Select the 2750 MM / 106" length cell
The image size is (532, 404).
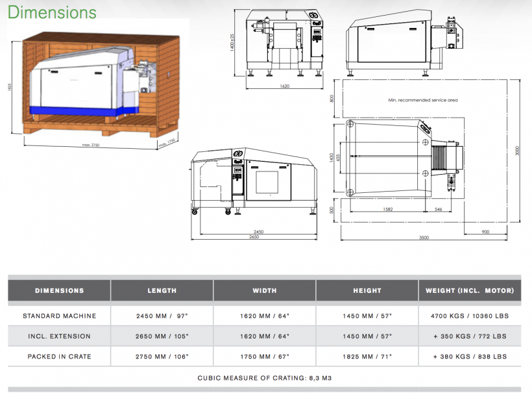click(162, 357)
